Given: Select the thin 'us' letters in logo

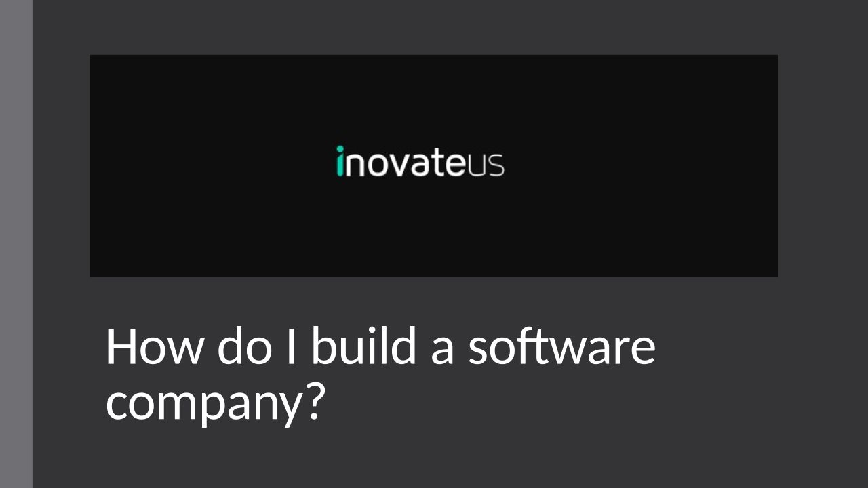Looking at the screenshot, I should pyautogui.click(x=486, y=165).
